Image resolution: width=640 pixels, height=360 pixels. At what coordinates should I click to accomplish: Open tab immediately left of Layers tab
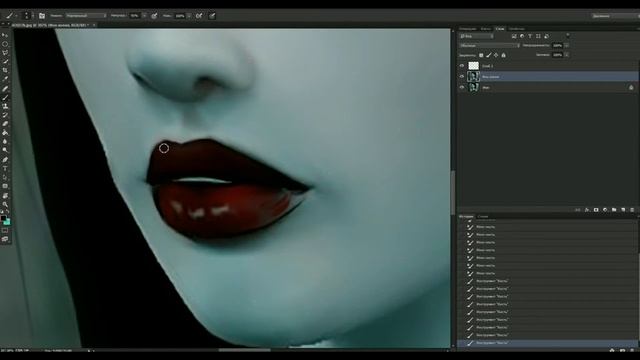tap(486, 29)
